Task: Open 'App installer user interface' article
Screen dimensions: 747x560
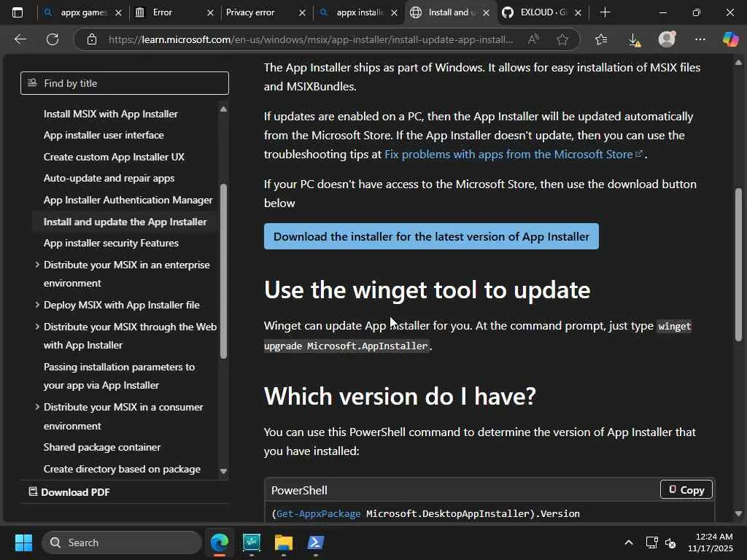Action: click(x=104, y=135)
